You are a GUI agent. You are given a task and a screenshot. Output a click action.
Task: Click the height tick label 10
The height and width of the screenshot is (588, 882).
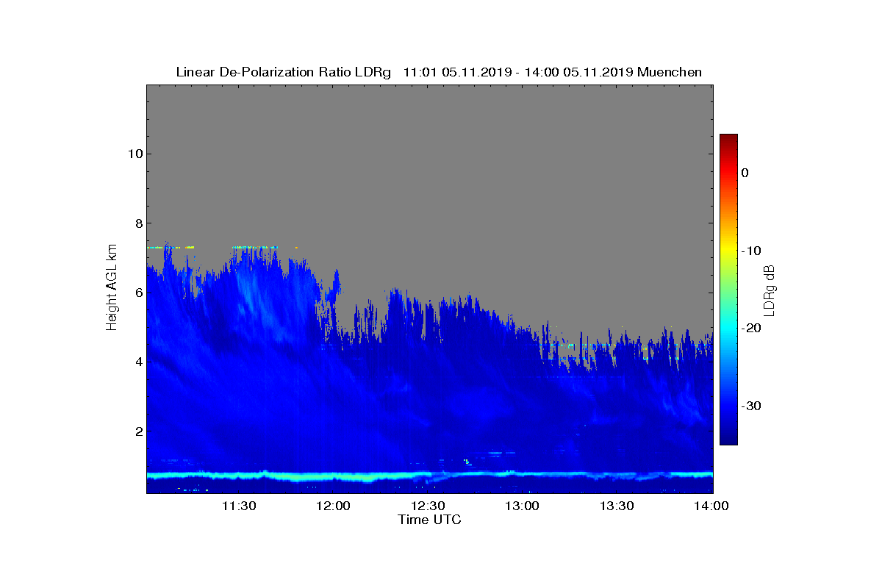coord(134,154)
